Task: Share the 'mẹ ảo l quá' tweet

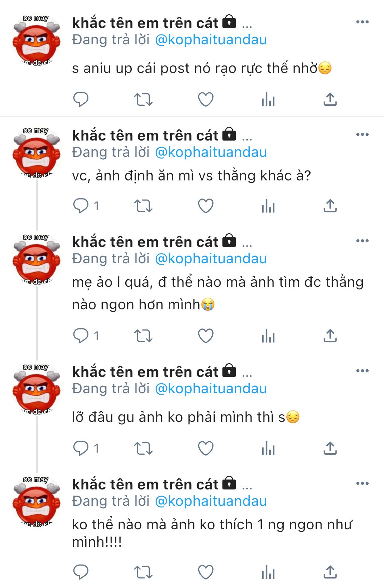Action: [x=330, y=336]
